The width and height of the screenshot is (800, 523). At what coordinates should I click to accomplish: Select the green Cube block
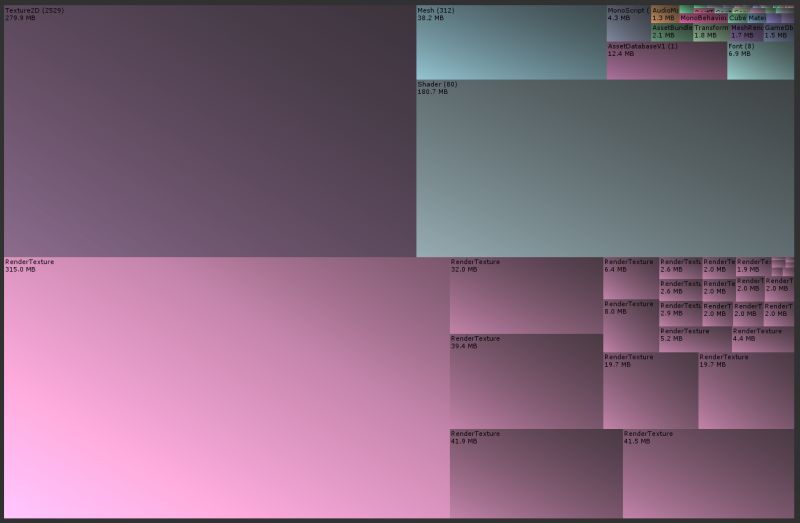pyautogui.click(x=738, y=18)
